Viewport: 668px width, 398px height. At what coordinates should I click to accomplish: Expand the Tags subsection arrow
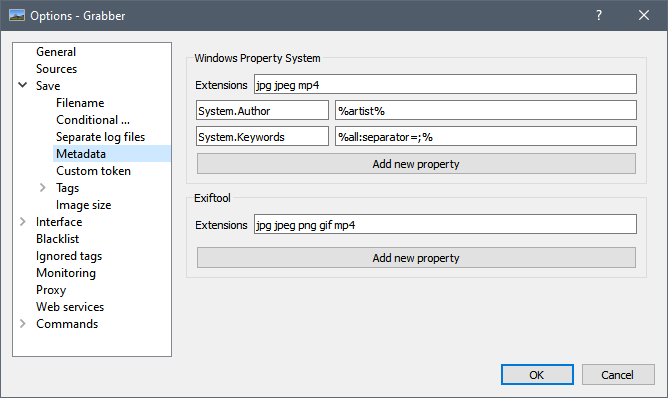(43, 187)
